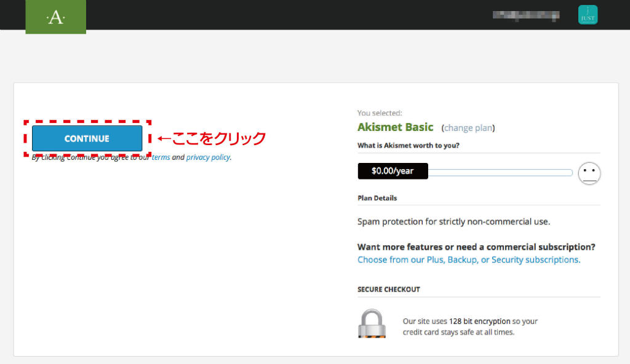Viewport: 630px width, 364px height.
Task: Click the '128 bit encryption' text
Action: [x=480, y=322]
